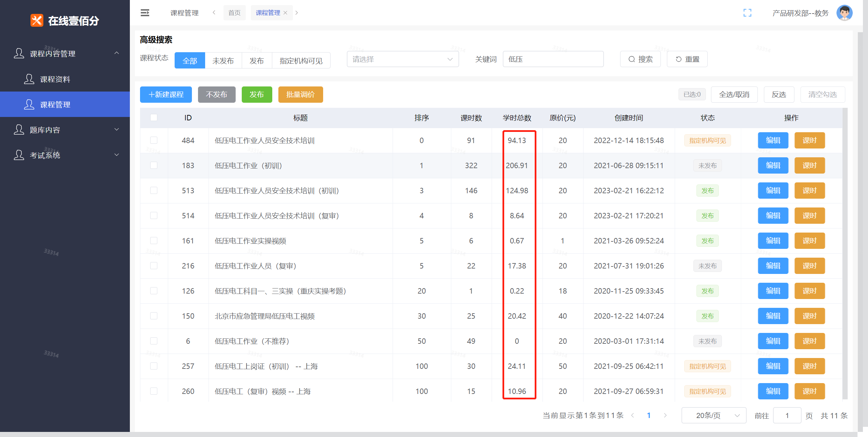Click the 指定机构可见 status tag of ID 484
The width and height of the screenshot is (868, 437).
(x=708, y=140)
